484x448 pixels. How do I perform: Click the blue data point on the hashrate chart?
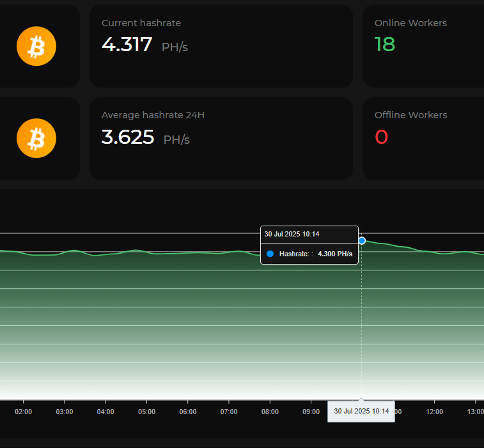(362, 241)
